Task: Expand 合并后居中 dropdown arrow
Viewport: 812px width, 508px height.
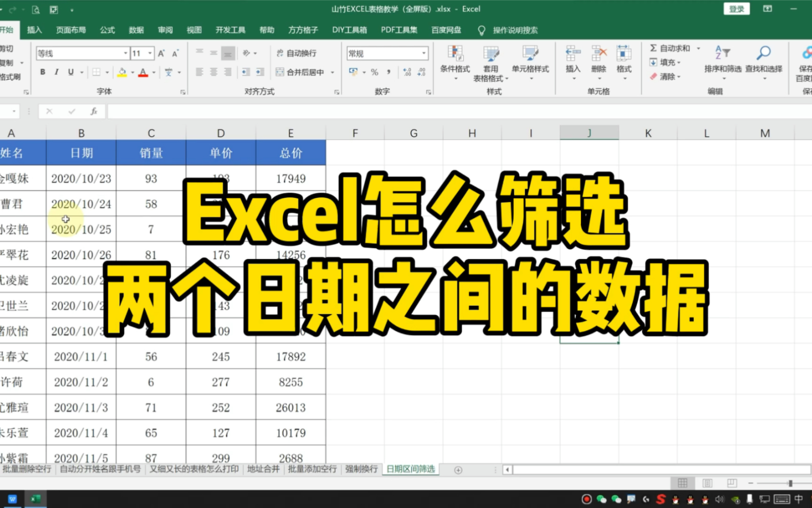Action: click(x=333, y=72)
